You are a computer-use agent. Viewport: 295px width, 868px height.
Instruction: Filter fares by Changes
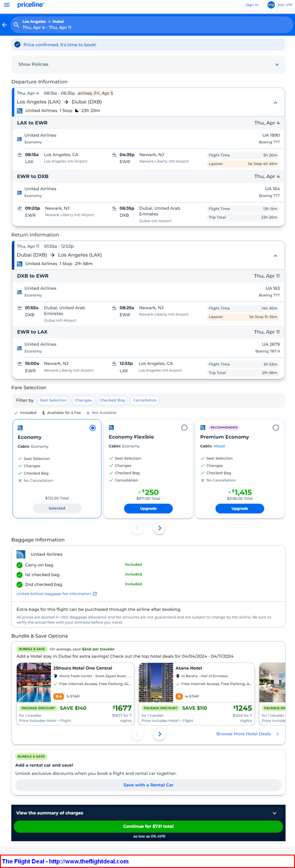click(83, 400)
